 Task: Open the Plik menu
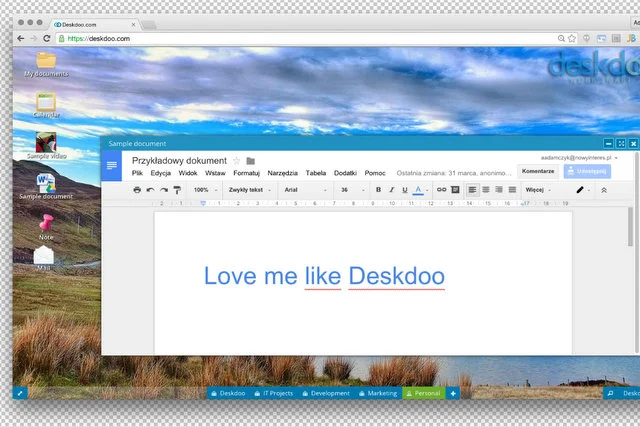pyautogui.click(x=137, y=173)
